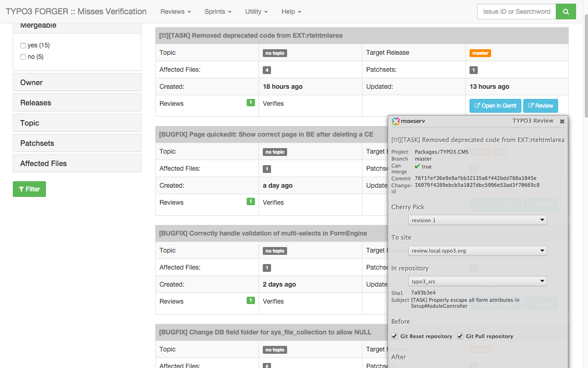Uncheck Git Reset repository

pos(394,336)
